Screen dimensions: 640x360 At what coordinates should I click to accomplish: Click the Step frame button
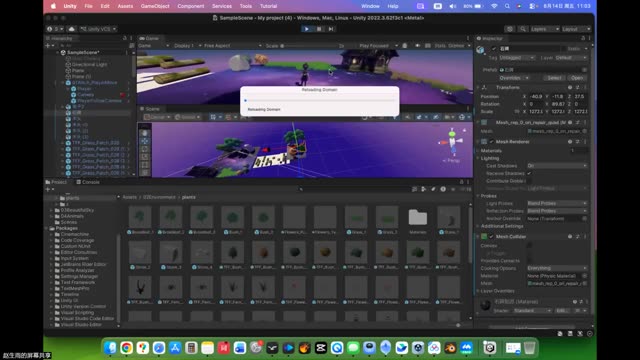[x=331, y=29]
